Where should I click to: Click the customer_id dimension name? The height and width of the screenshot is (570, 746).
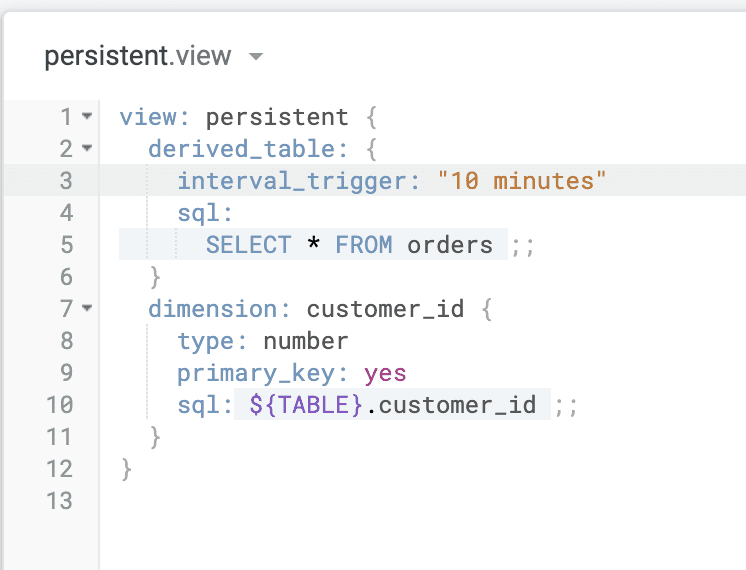(x=385, y=309)
